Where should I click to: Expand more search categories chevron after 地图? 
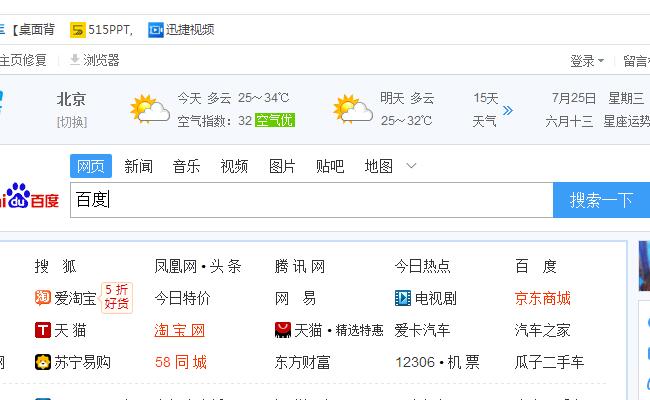point(411,166)
